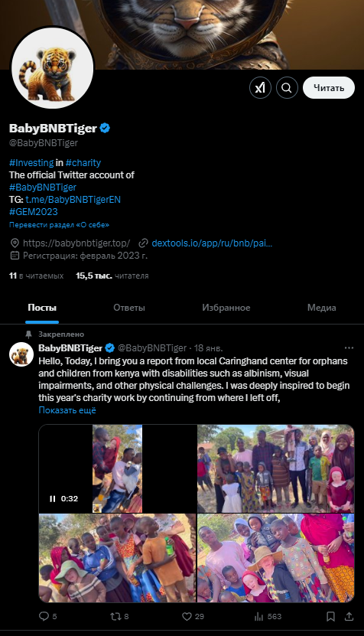Like the pinned post heart icon
This screenshot has width=364, height=636.
(x=187, y=616)
